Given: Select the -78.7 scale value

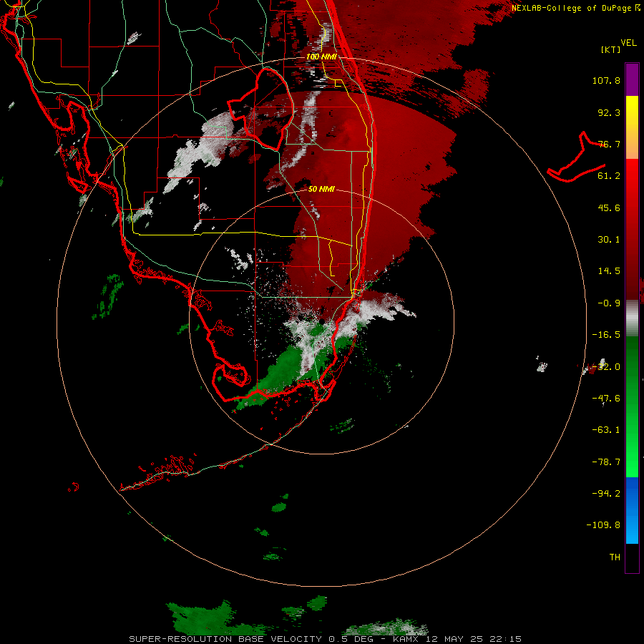Looking at the screenshot, I should (x=606, y=462).
